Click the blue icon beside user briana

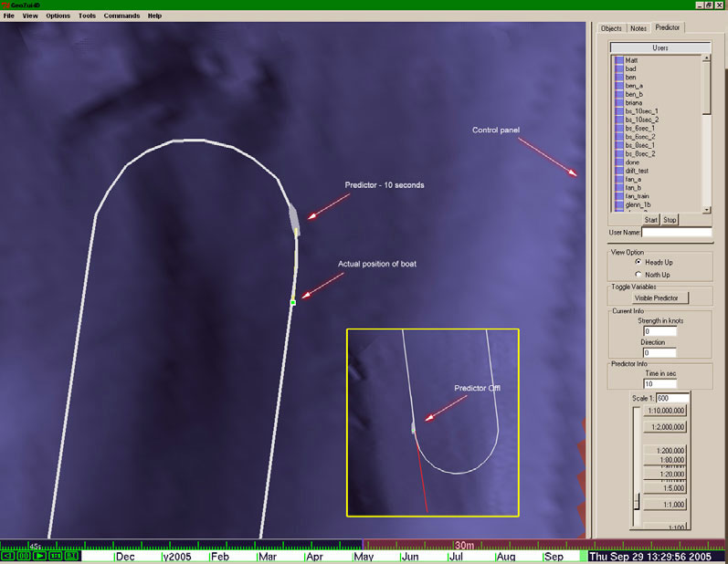(618, 103)
